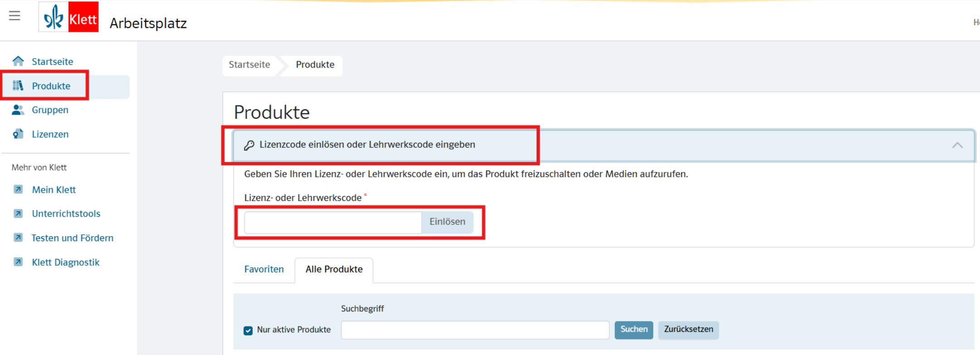The height and width of the screenshot is (355, 980).
Task: Click into the Suchbegriff search field
Action: 475,330
